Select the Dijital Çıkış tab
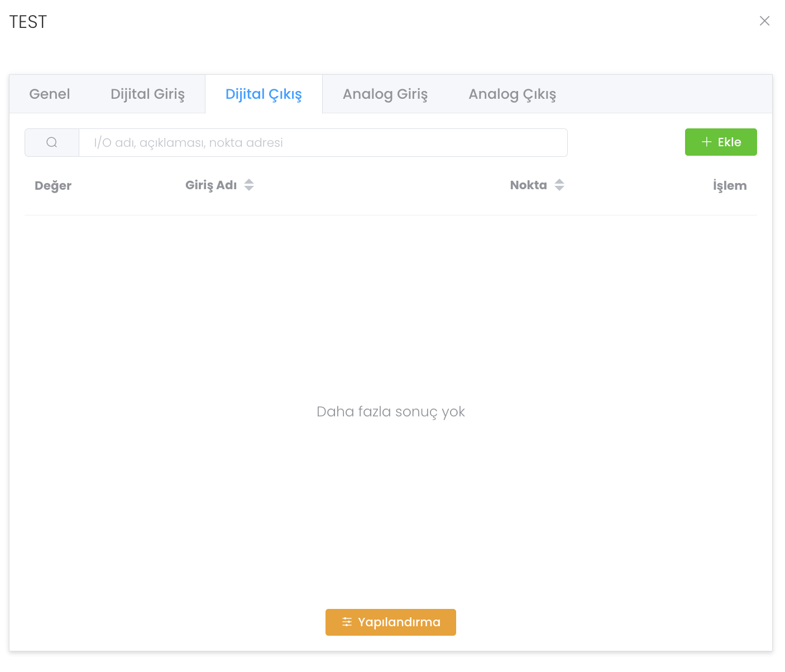785x672 pixels. (x=264, y=94)
